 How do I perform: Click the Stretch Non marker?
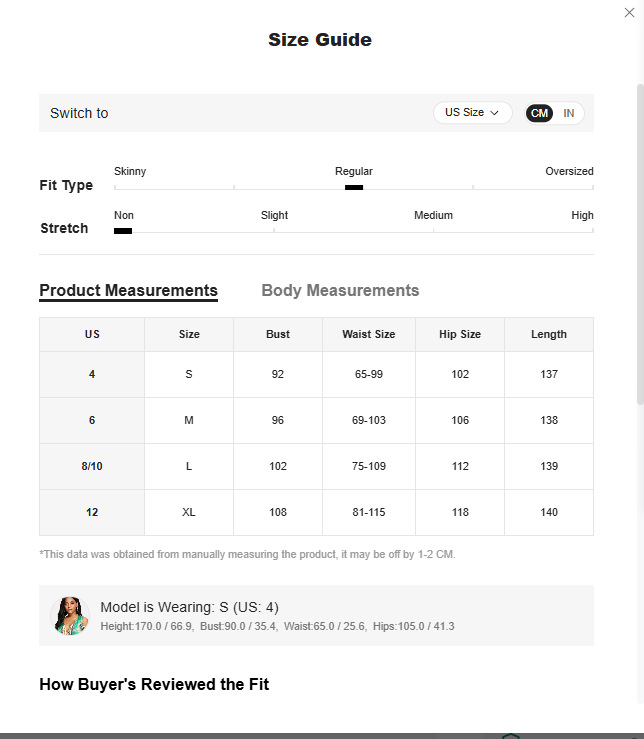pyautogui.click(x=123, y=231)
